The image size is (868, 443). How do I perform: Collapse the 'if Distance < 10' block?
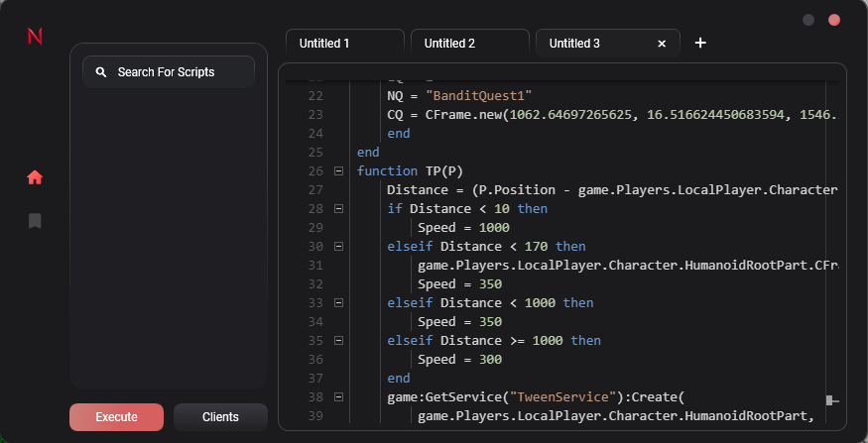tap(339, 209)
